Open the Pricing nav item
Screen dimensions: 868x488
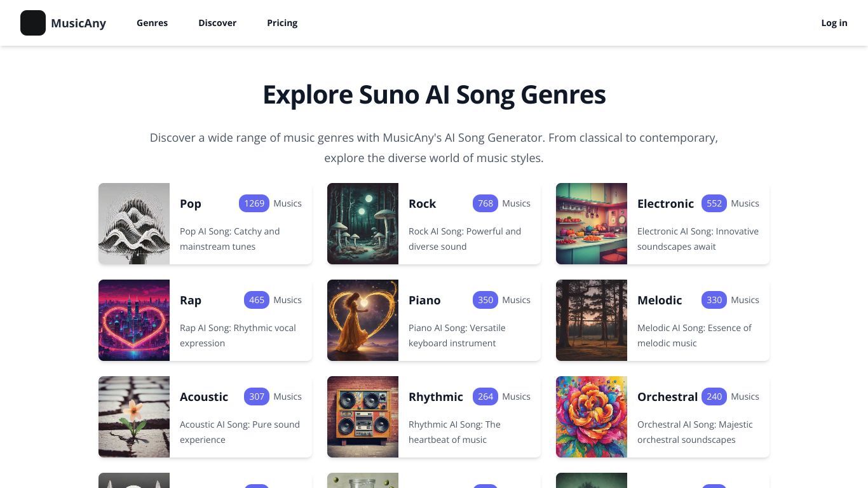tap(282, 23)
